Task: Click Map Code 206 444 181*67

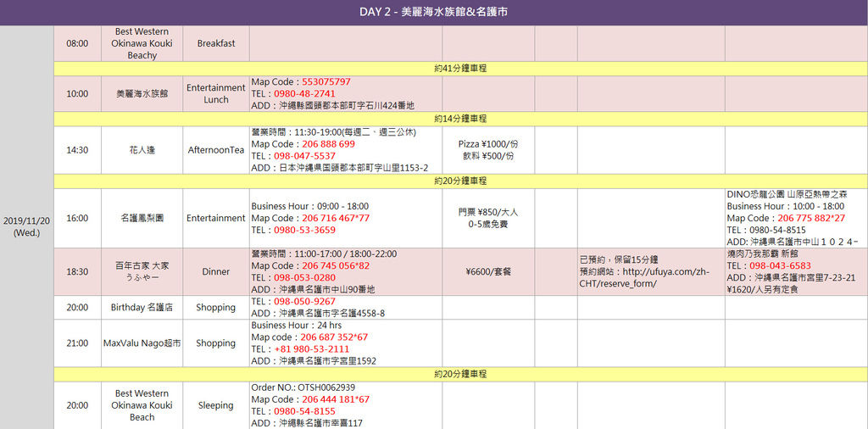Action: pyautogui.click(x=336, y=399)
